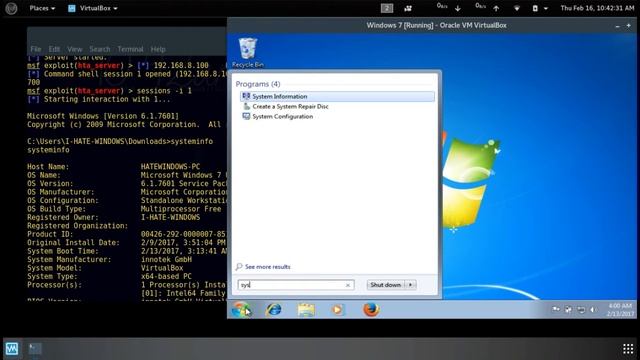Open Windows taskbar clock showing 4:00 AM

coord(620,310)
